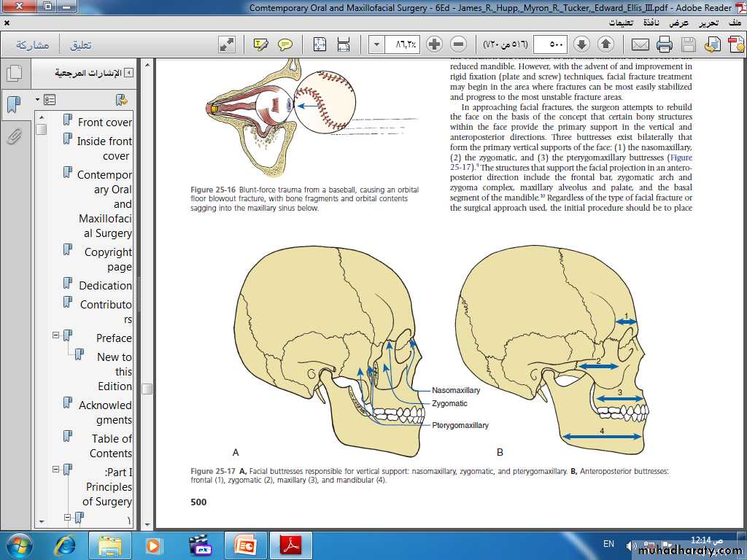
Task: Toggle the page thumbnails panel
Action: (x=13, y=74)
